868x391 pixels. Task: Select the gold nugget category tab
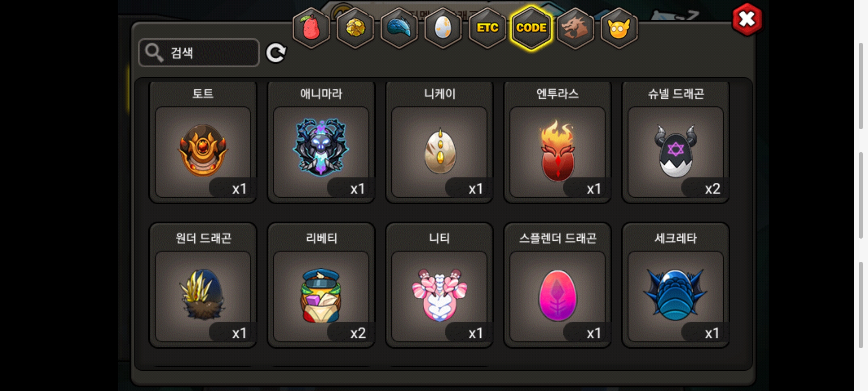[x=355, y=28]
